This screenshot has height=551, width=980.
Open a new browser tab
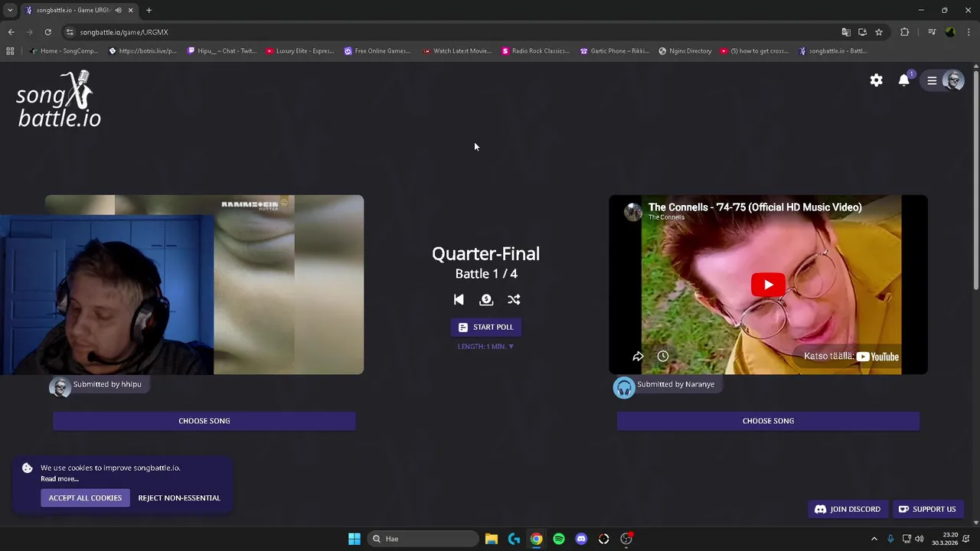pyautogui.click(x=149, y=10)
